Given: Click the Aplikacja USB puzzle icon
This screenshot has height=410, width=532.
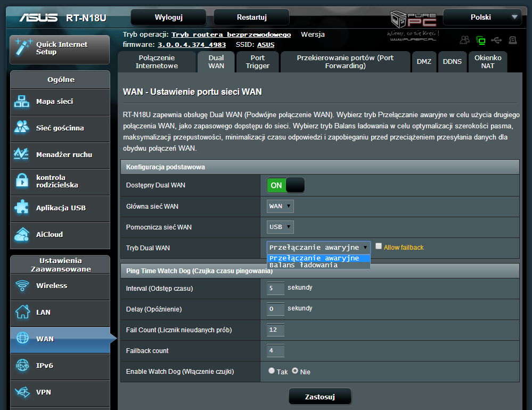Looking at the screenshot, I should 22,207.
